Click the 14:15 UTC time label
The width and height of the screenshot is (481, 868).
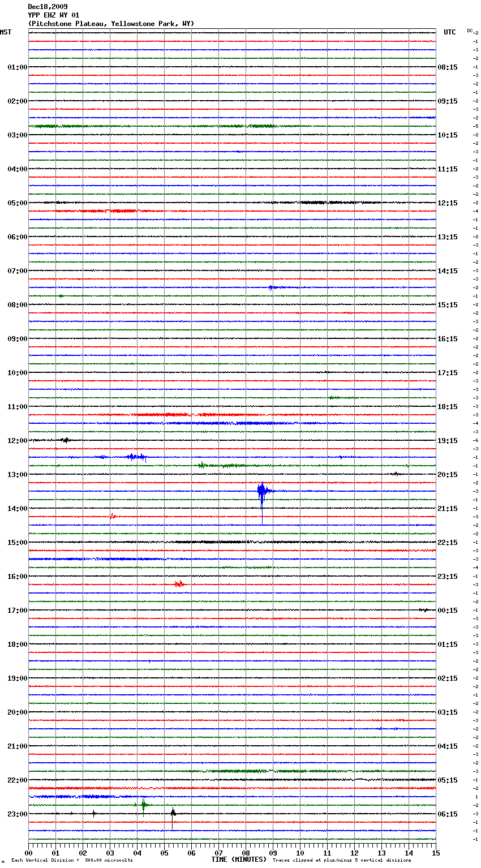[448, 271]
